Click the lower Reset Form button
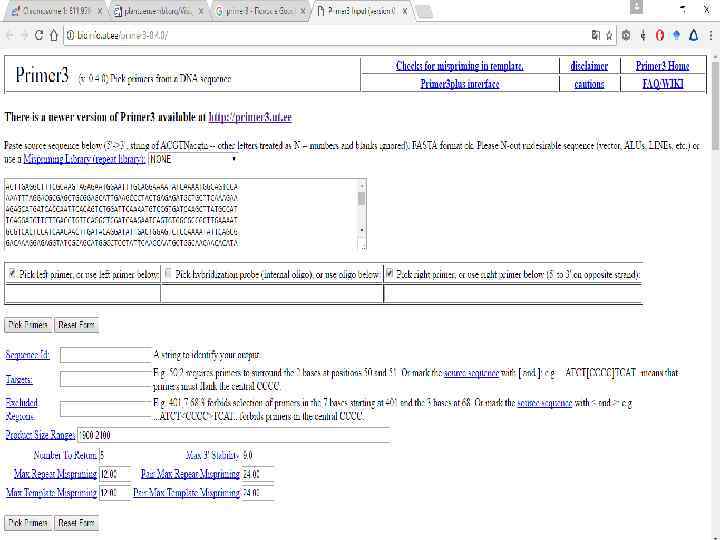The width and height of the screenshot is (720, 540). (76, 523)
